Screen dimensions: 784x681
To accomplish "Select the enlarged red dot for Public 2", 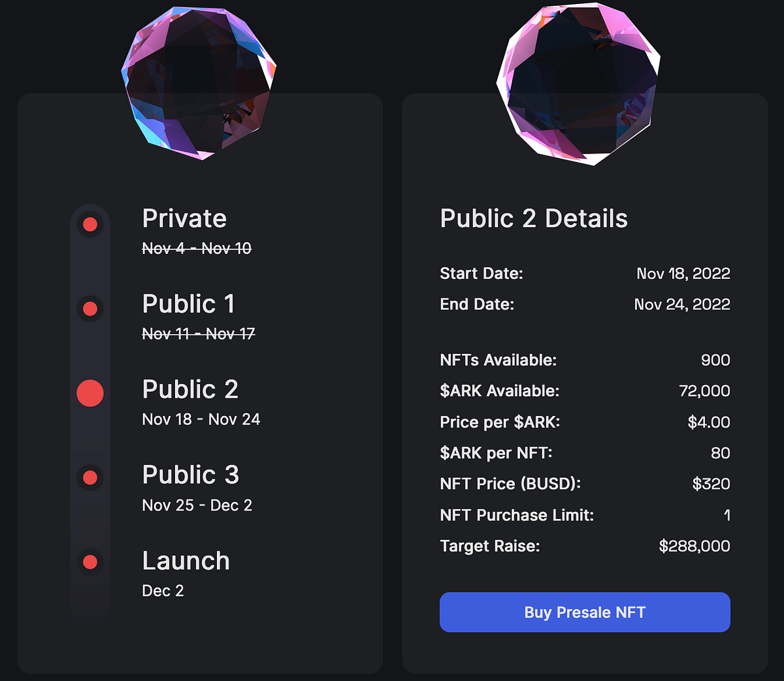I will click(x=90, y=393).
